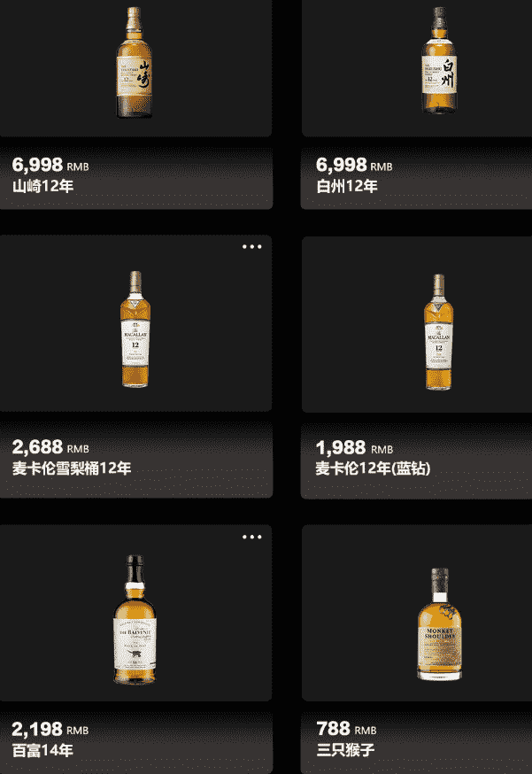Click the 6,998 RMB price under 山崎

point(50,165)
